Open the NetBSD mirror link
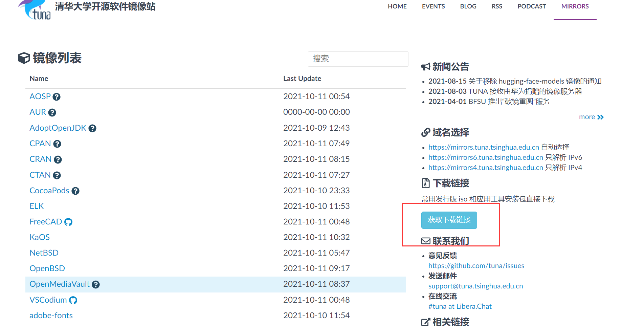This screenshot has width=644, height=326. [44, 253]
